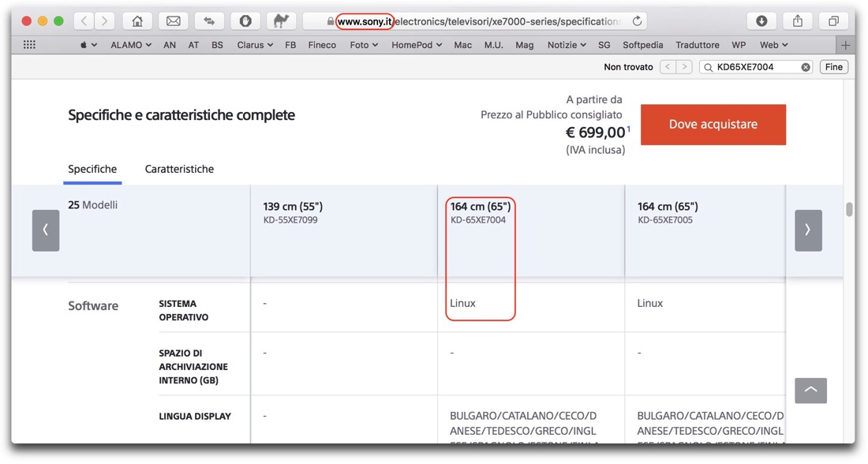
Task: Switch to the Caratteristiche tab
Action: [x=179, y=169]
